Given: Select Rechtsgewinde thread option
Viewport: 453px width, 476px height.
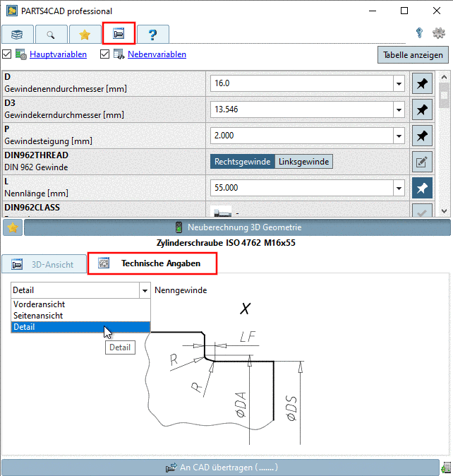Looking at the screenshot, I should coord(243,162).
